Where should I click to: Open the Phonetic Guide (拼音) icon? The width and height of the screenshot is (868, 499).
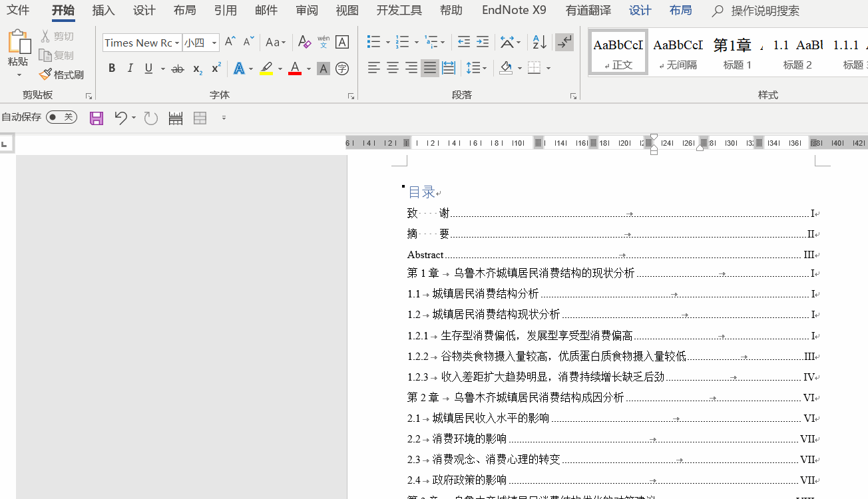point(323,42)
